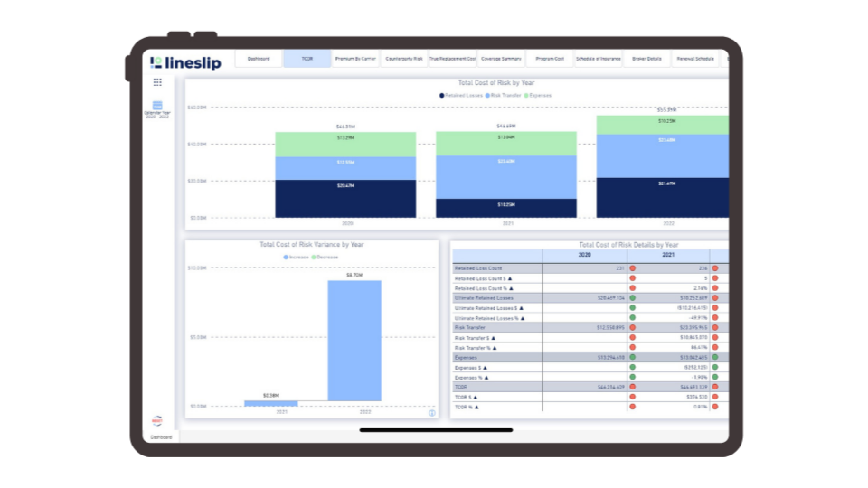The image size is (868, 488).
Task: Click the info icon on variance chart
Action: [x=432, y=413]
